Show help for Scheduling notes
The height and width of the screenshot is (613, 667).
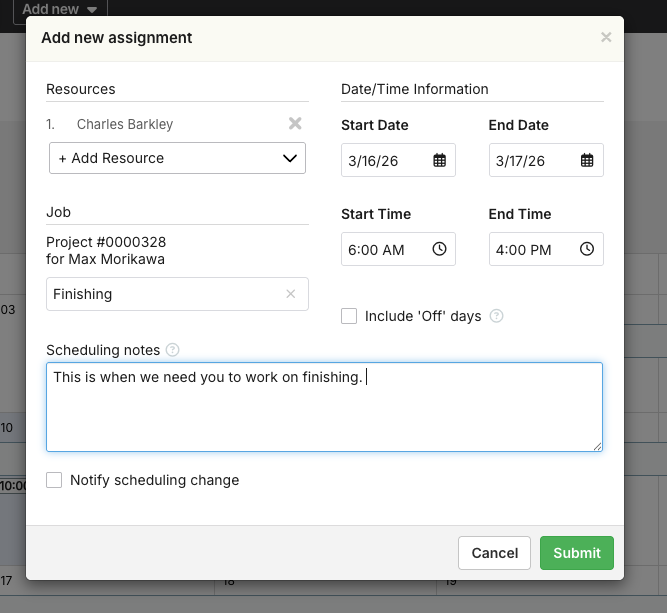click(x=172, y=350)
